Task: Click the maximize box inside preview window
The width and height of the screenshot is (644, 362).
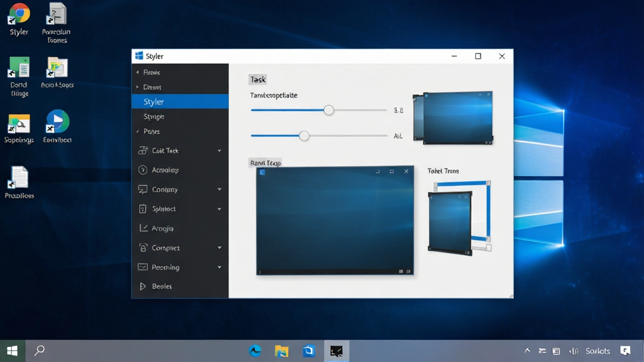Action: click(392, 172)
